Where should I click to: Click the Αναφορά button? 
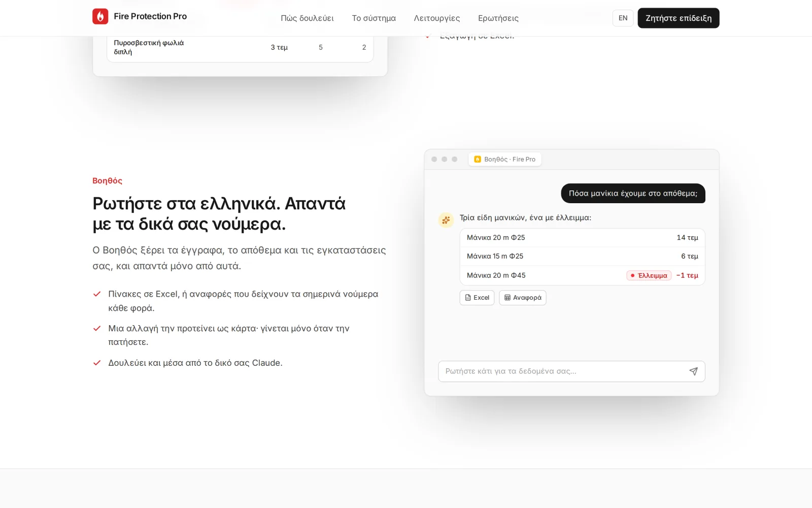pyautogui.click(x=523, y=298)
